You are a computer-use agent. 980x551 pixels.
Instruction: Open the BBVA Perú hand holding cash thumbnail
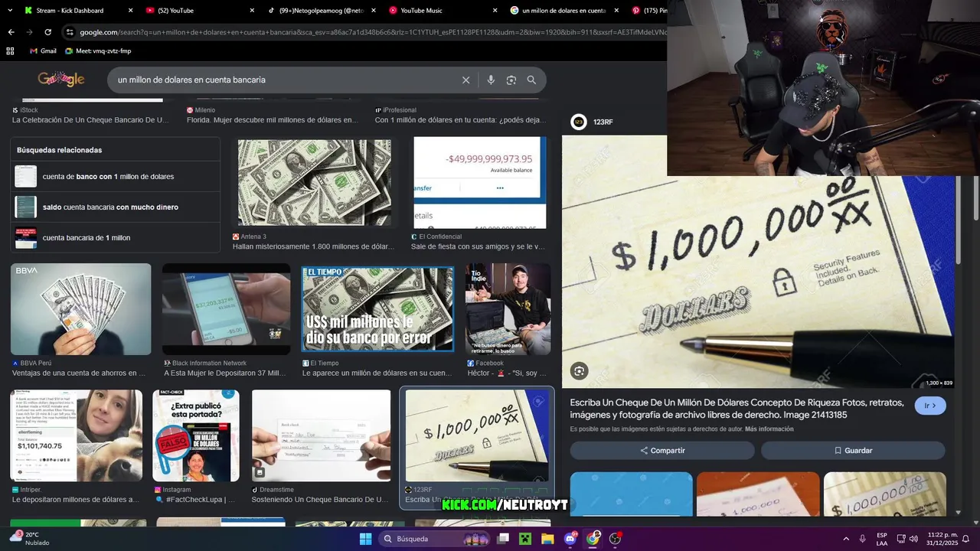coord(80,309)
